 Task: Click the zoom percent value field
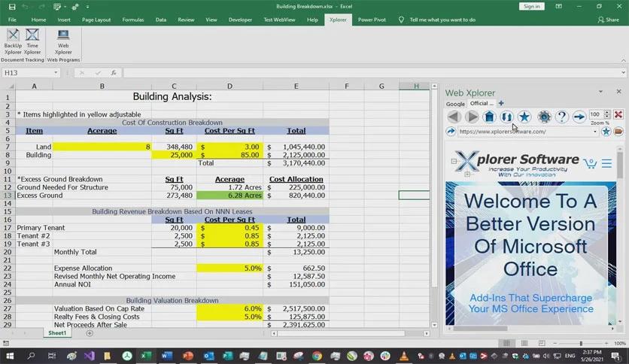coord(596,114)
